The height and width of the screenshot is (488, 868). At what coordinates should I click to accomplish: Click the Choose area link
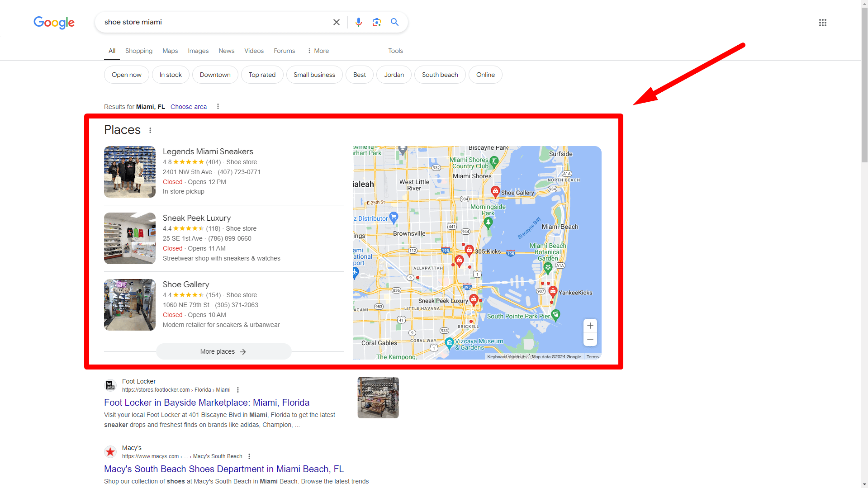pos(188,107)
